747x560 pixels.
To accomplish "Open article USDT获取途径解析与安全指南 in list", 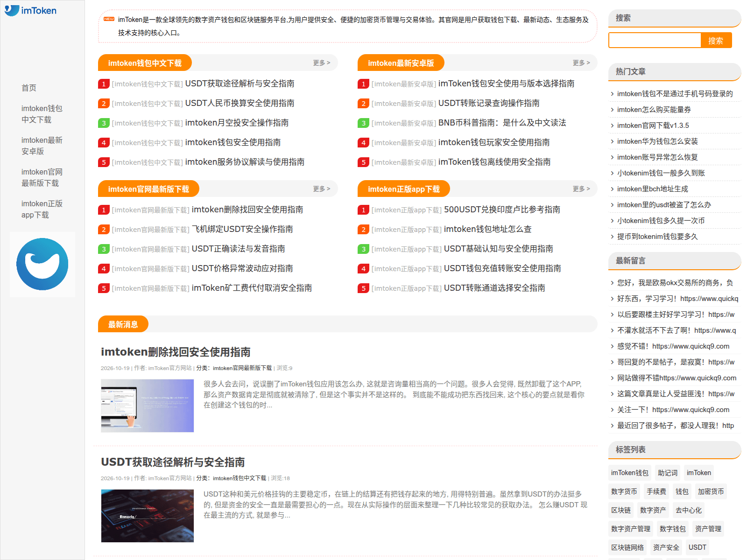I will (240, 84).
